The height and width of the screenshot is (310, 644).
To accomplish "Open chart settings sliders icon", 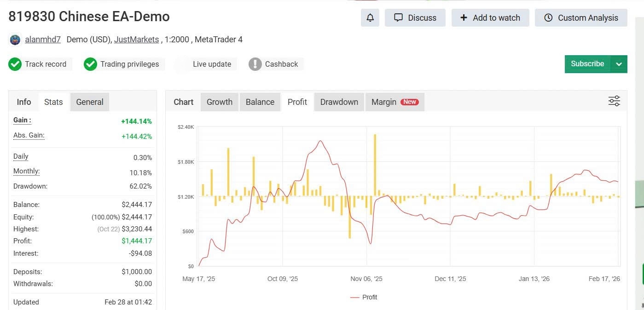I will [614, 101].
